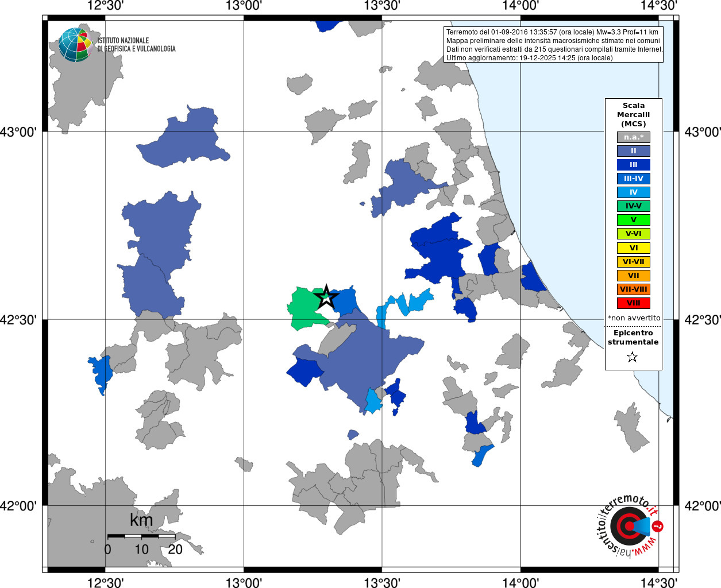Click the 'Scala Mercalli (MCS)' legend title
721x588 pixels.
pos(634,115)
